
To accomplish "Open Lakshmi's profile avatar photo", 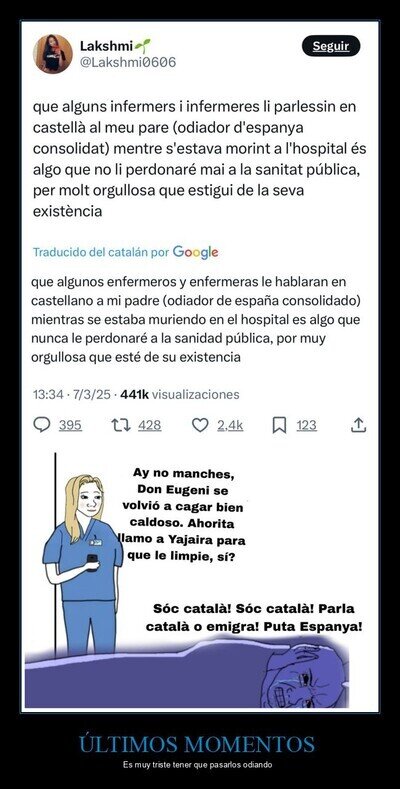I will [53, 54].
